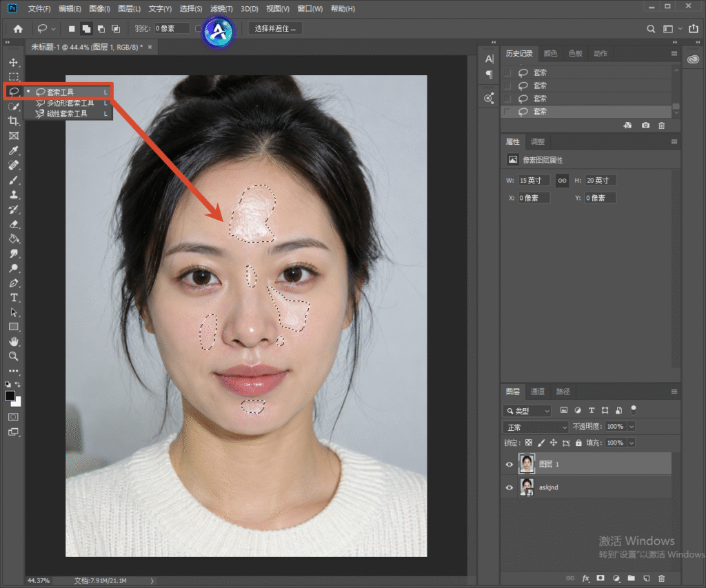Create new adjustment layer icon

(616, 578)
